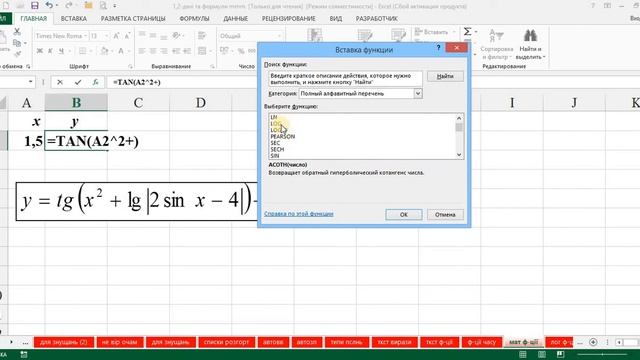The image size is (640, 360).
Task: Open the ФОРМУЛЫ ribbon tab
Action: coord(194,19)
